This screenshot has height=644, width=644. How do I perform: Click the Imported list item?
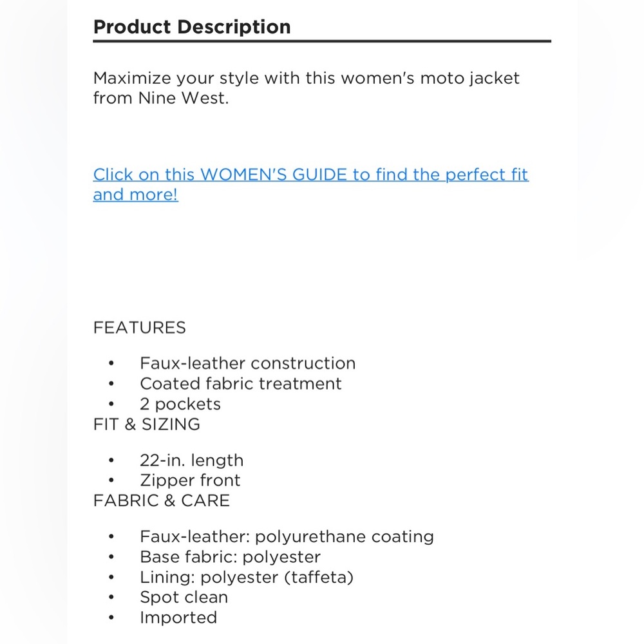(178, 618)
